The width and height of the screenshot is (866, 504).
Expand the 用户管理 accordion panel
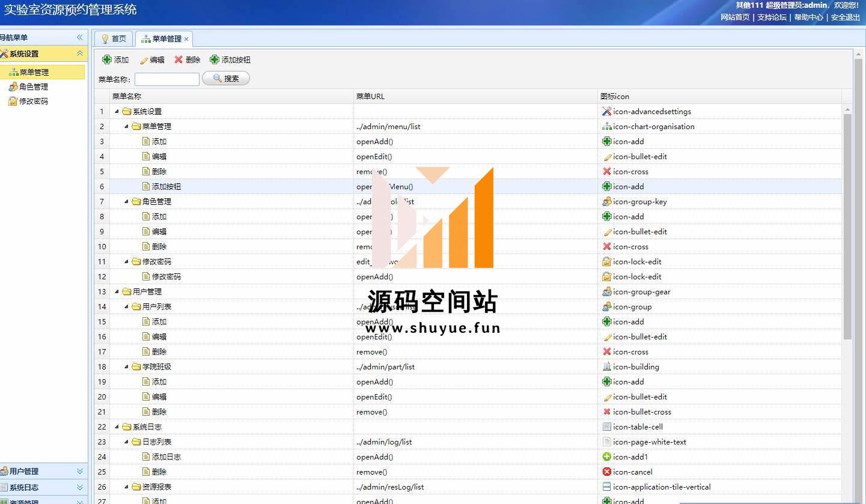point(80,472)
